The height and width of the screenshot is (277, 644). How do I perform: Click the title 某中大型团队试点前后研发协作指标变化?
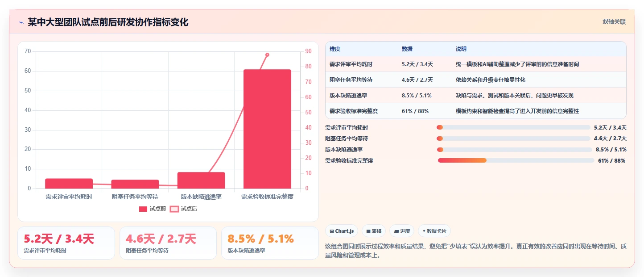point(108,22)
